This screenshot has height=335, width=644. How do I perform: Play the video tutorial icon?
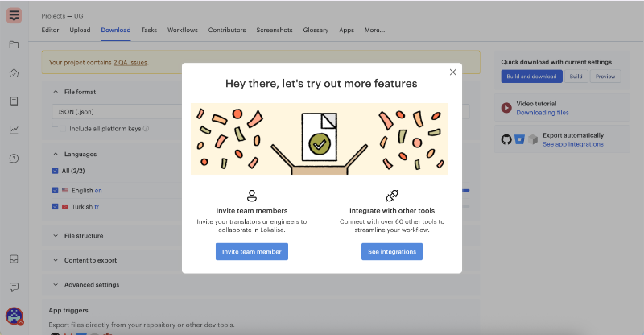(x=506, y=108)
